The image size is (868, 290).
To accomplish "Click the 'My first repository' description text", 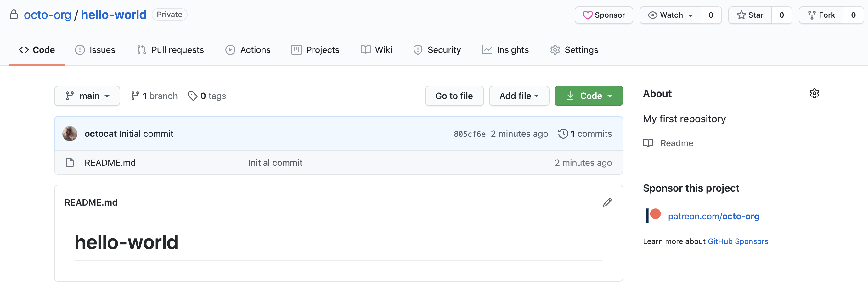I will point(684,119).
